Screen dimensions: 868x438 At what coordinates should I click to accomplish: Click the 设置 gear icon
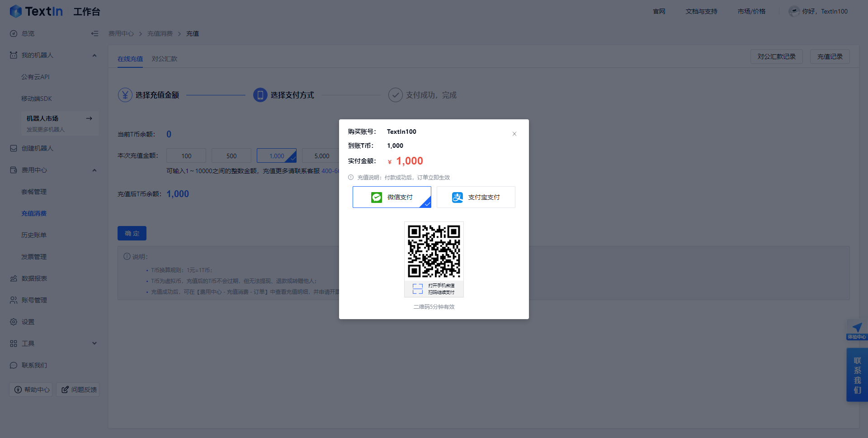14,322
